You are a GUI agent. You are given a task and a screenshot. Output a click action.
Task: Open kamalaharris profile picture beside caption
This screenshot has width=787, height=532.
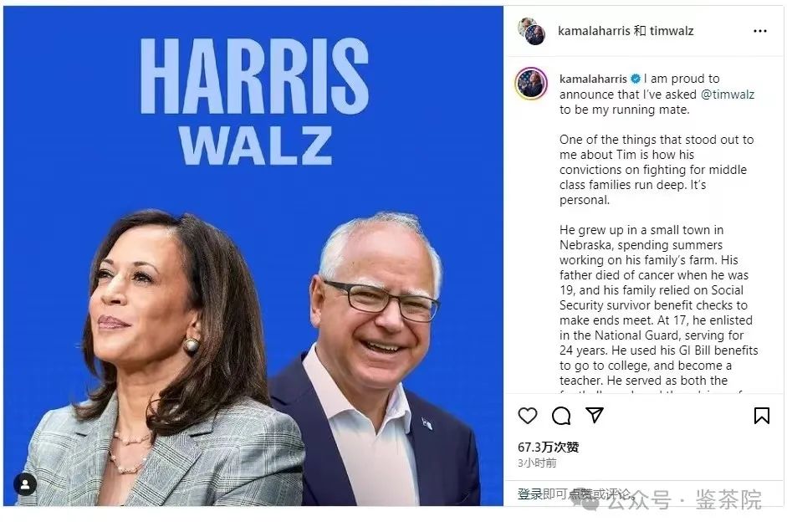(531, 84)
